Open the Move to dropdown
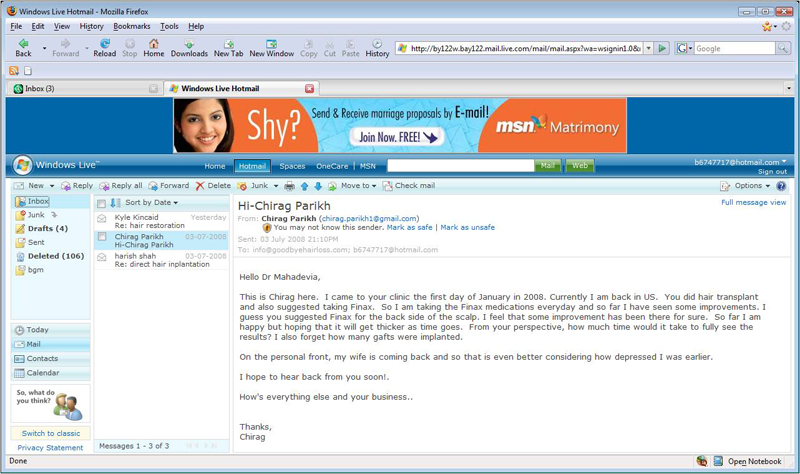Screen dimensions: 800x474 [357, 186]
